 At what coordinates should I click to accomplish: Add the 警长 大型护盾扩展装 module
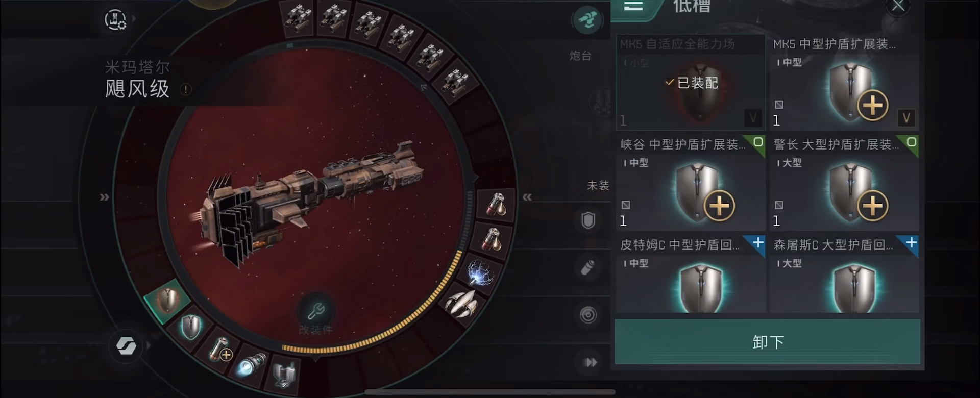872,206
